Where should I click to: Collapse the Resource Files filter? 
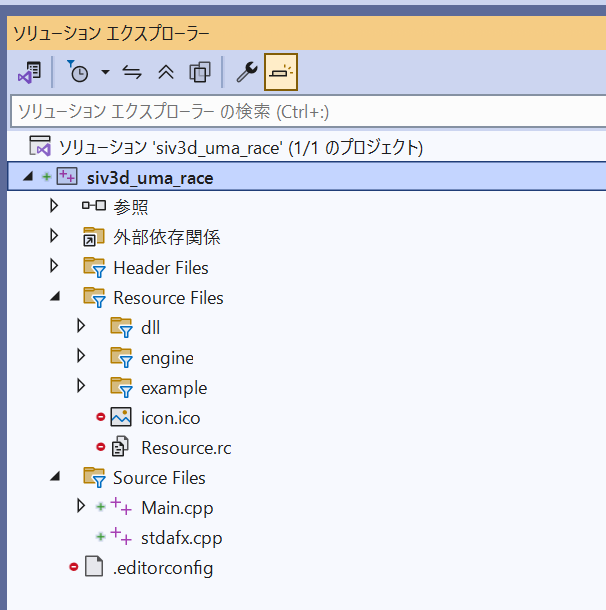tap(54, 298)
